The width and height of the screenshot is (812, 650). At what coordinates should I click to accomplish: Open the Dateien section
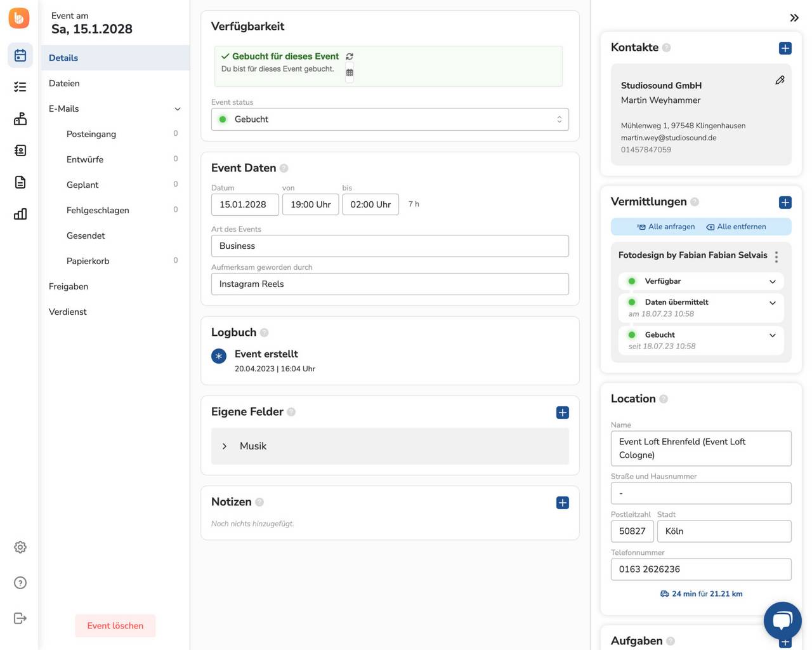point(64,83)
